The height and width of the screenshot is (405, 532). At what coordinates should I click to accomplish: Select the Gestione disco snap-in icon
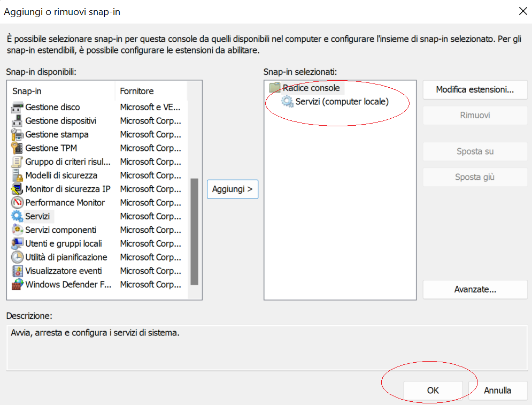(x=17, y=108)
